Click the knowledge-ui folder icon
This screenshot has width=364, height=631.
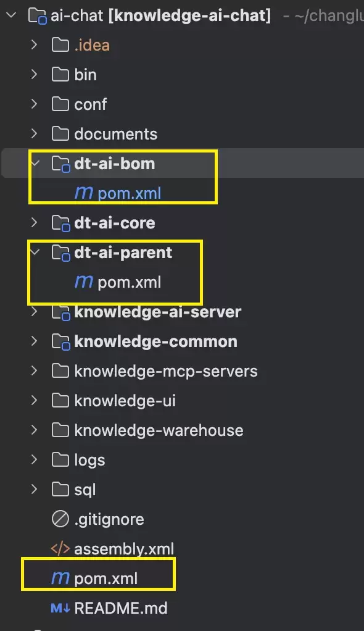coord(60,401)
